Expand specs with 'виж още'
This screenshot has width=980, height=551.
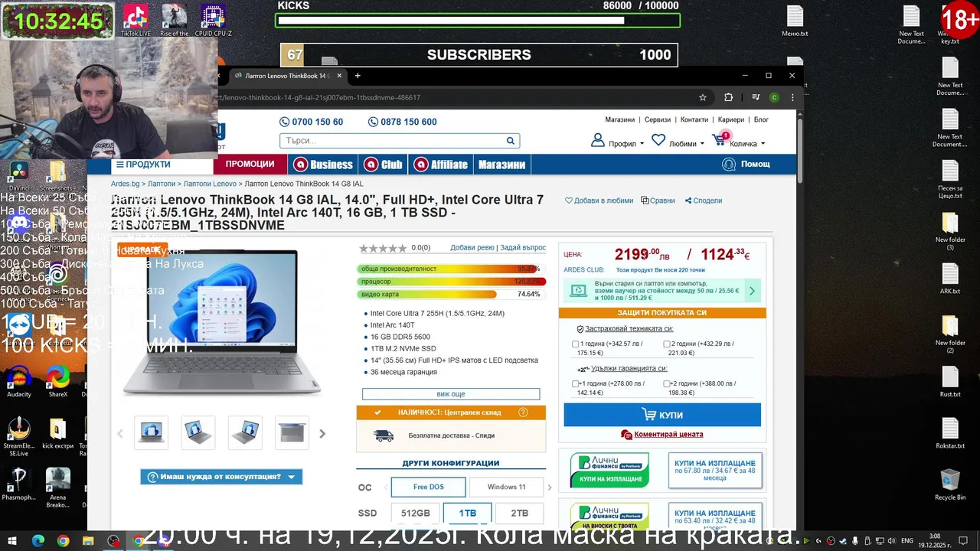[451, 394]
